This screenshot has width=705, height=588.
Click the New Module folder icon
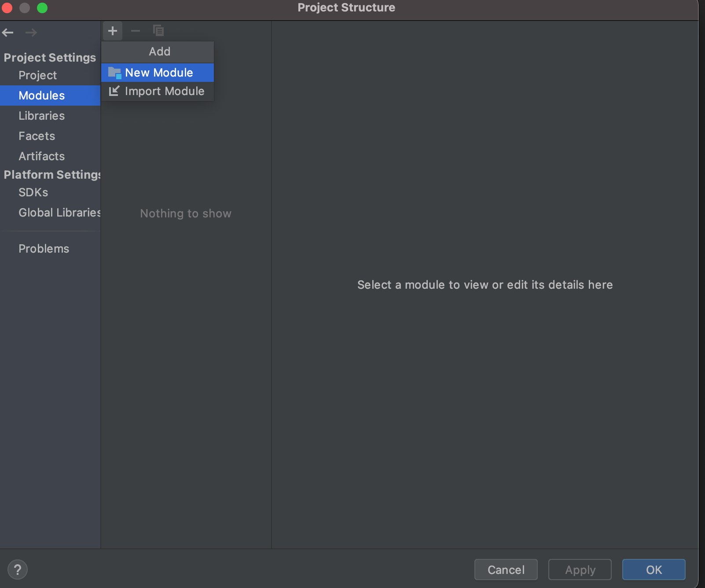[114, 73]
